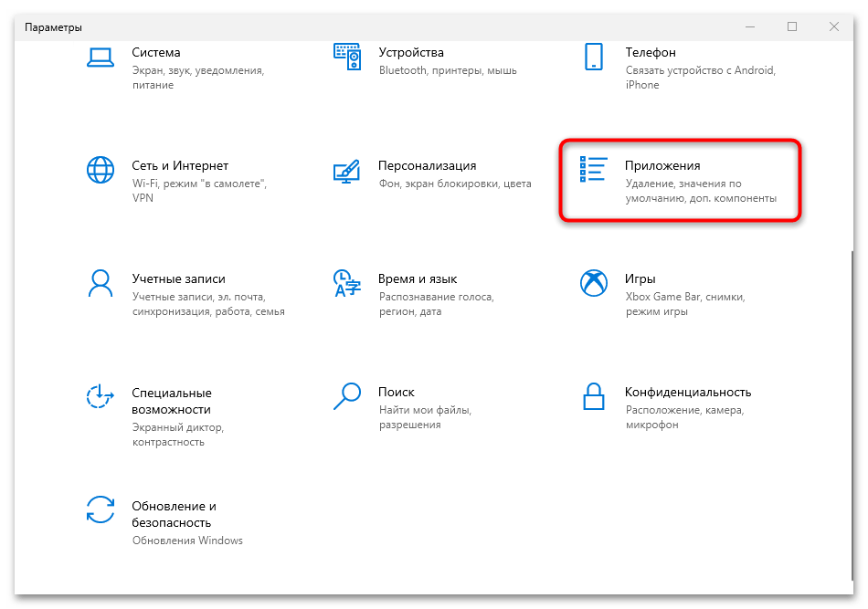Click the Devices keyboard and speaker icon

coord(347,57)
